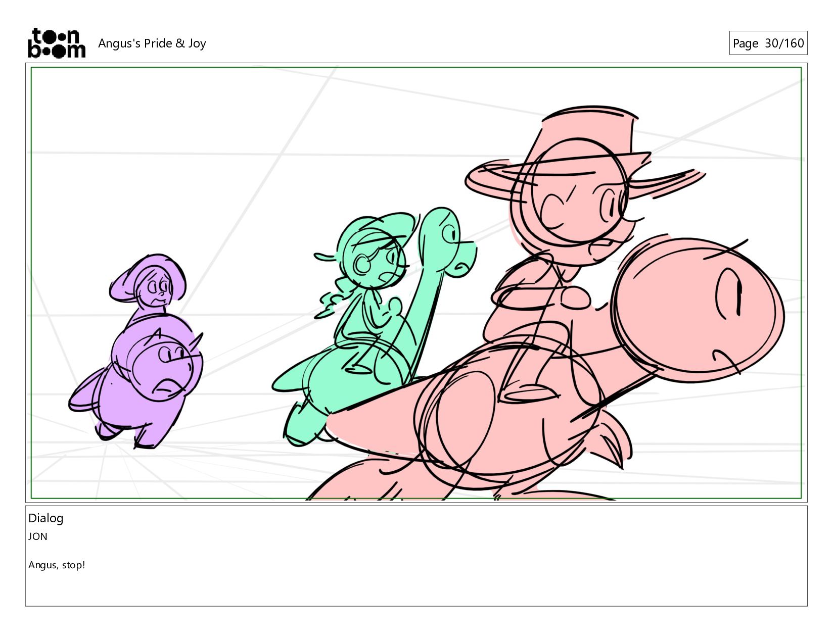Select the speaker name "JON"
The height and width of the screenshot is (644, 834).
(x=38, y=536)
